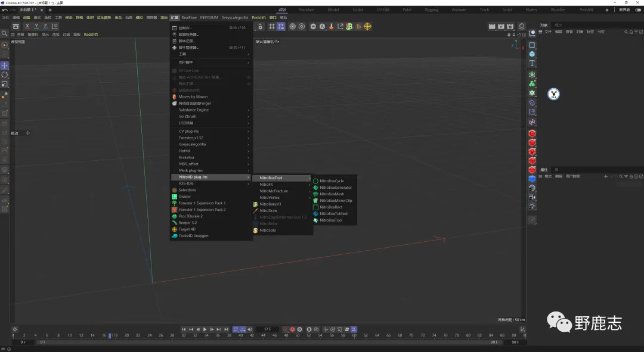Open the Divider plugin

211,197
